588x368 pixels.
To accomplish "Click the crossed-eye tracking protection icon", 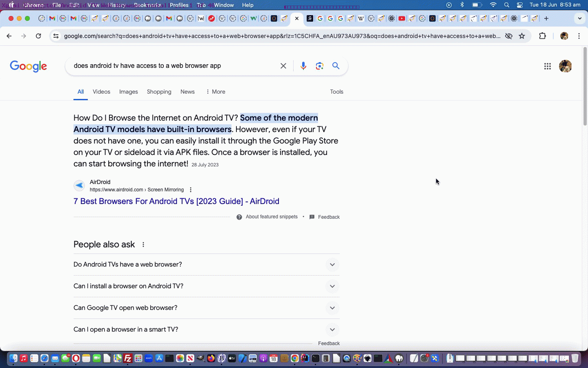I will pos(509,36).
